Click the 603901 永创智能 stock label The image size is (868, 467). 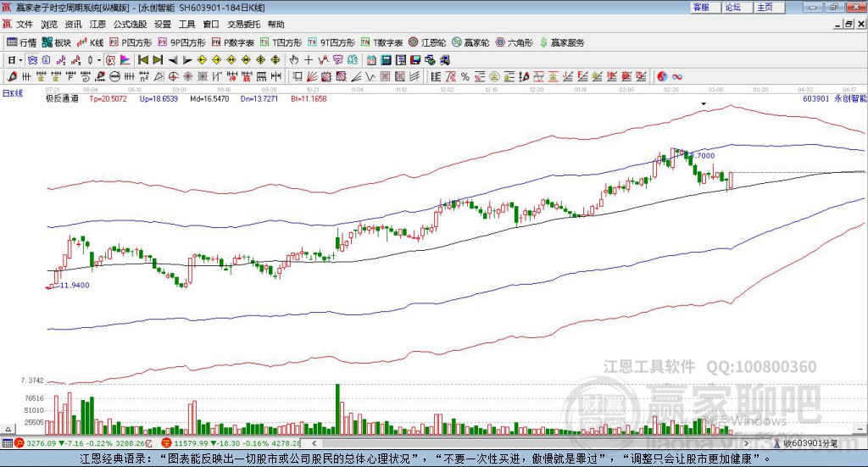click(x=834, y=98)
